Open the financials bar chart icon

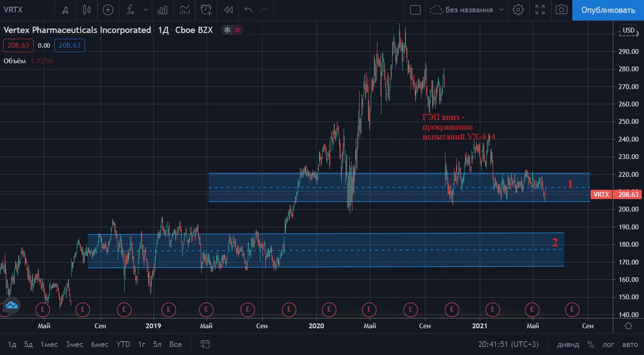pos(163,9)
